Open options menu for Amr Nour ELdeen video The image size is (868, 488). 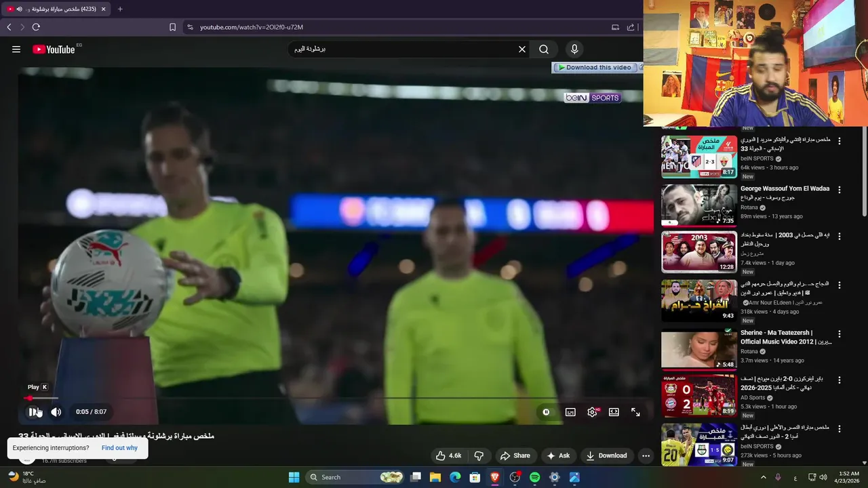point(840,285)
